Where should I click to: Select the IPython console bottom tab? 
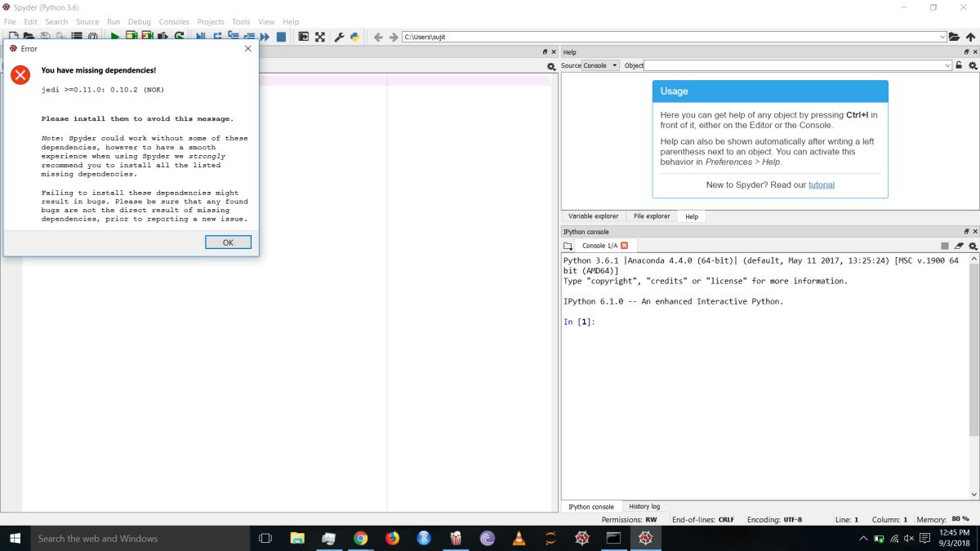[591, 507]
